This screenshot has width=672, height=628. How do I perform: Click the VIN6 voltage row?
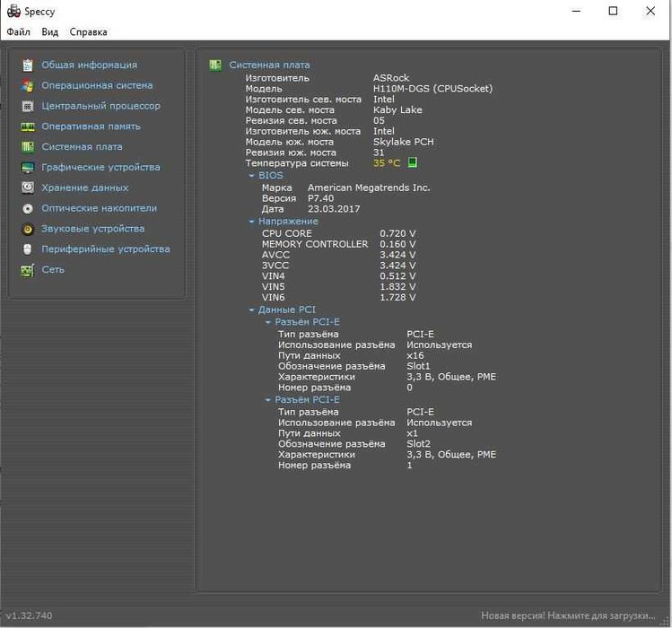tap(338, 298)
